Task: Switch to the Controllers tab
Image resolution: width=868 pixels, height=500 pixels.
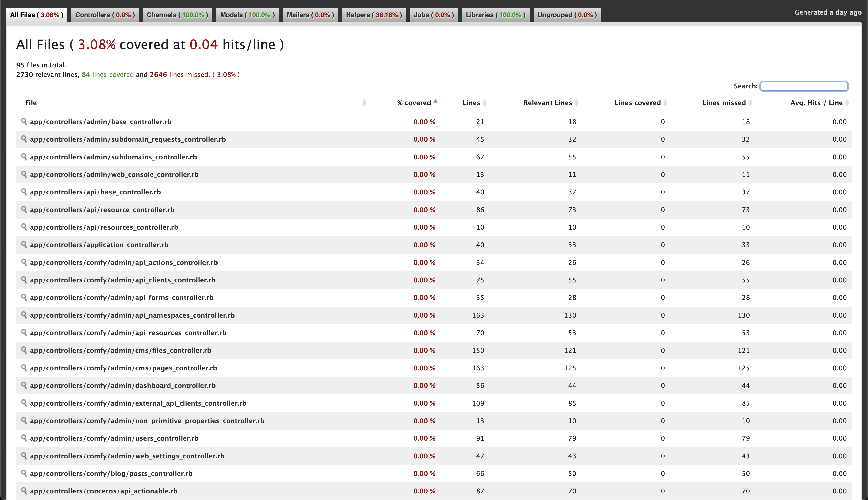Action: [105, 15]
